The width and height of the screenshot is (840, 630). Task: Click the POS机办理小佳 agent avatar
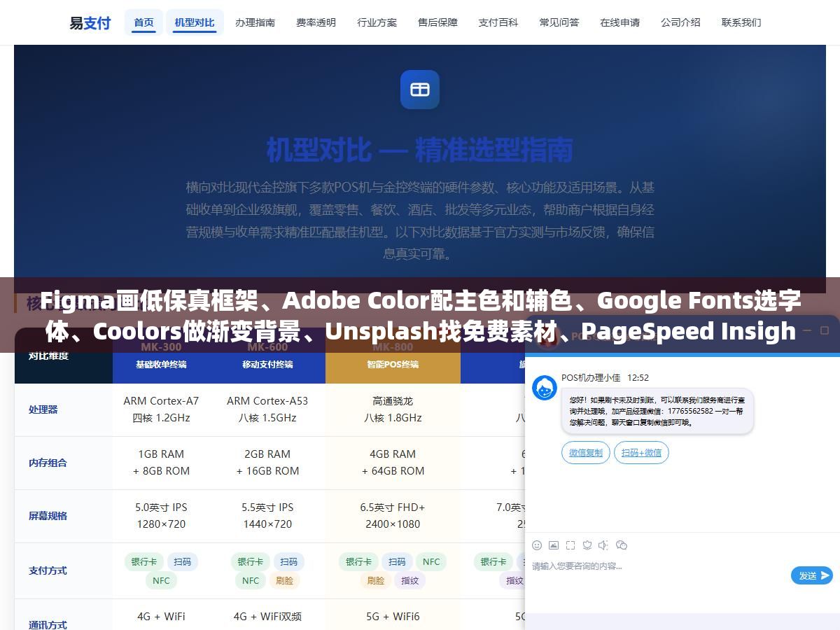point(545,388)
